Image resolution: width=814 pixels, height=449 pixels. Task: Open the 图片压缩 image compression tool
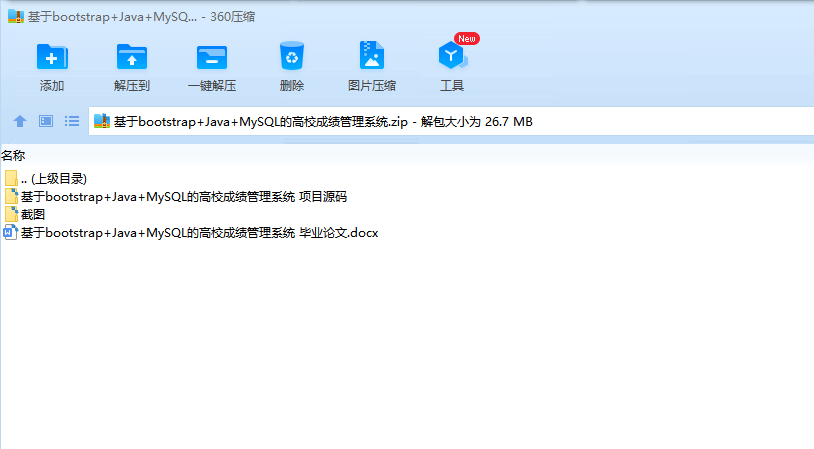tap(372, 55)
